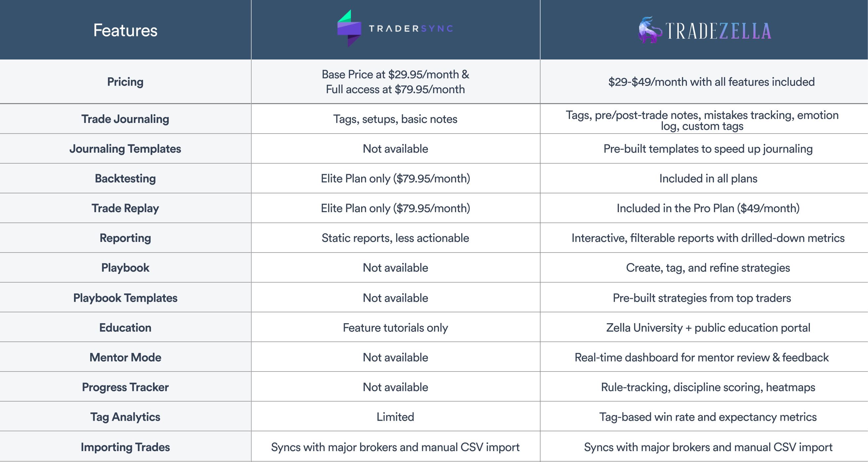The height and width of the screenshot is (462, 868).
Task: Select the Backtesting row label
Action: [x=125, y=178]
